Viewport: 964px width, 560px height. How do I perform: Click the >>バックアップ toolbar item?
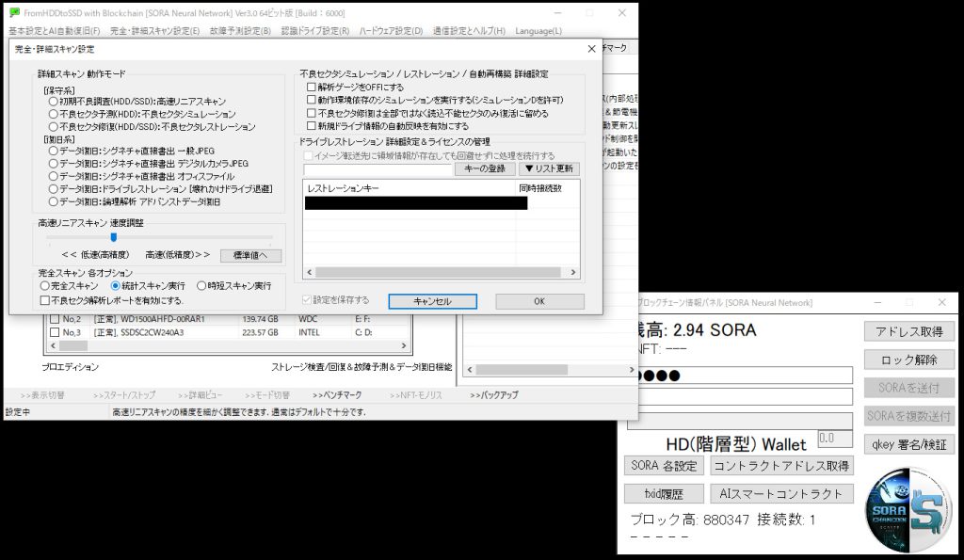pyautogui.click(x=494, y=395)
